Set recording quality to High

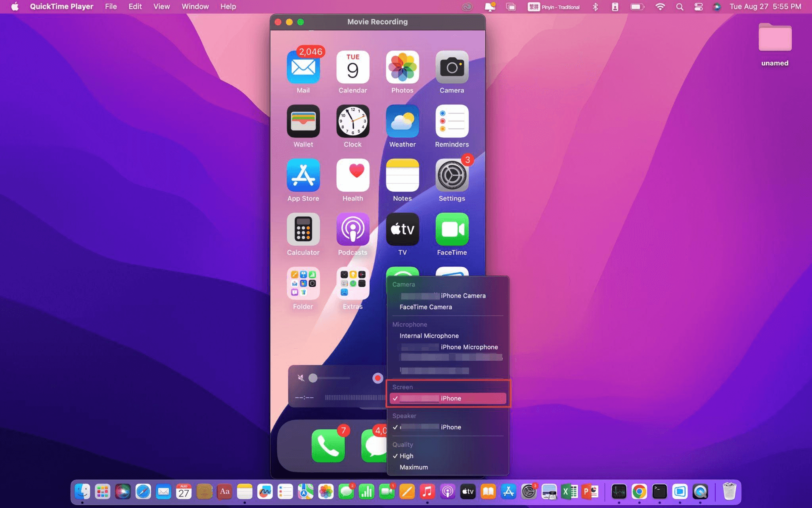pyautogui.click(x=448, y=456)
